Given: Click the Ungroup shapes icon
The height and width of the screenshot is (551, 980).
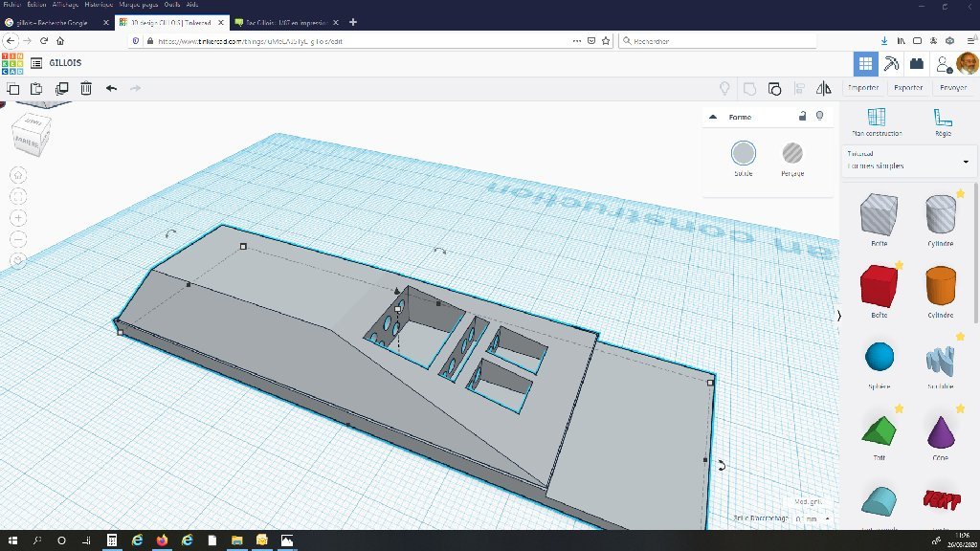Looking at the screenshot, I should click(774, 88).
